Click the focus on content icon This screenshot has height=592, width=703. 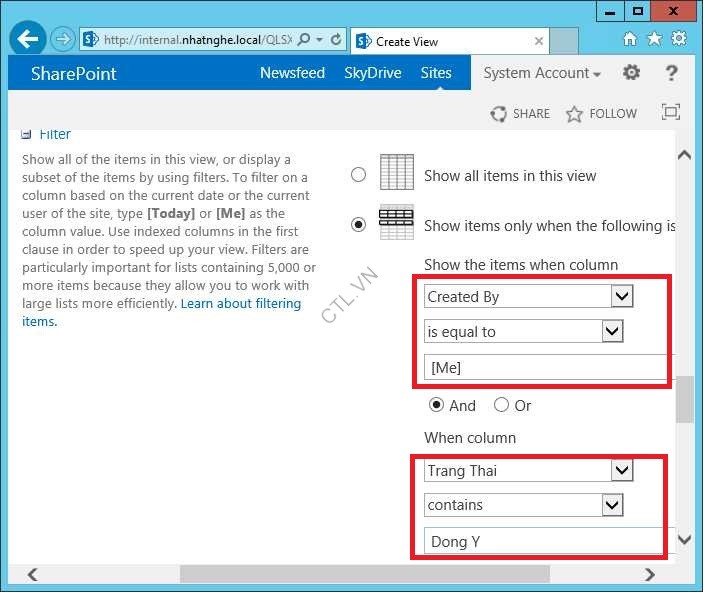(671, 113)
